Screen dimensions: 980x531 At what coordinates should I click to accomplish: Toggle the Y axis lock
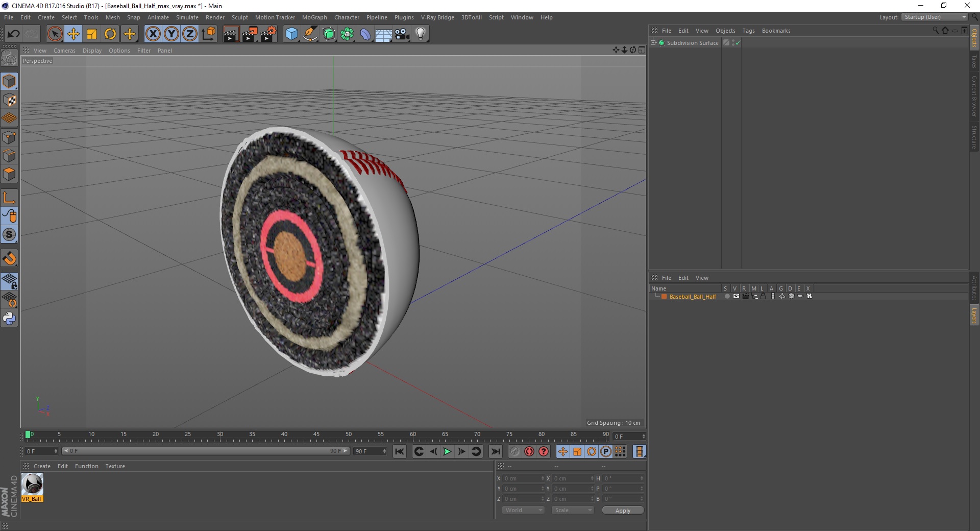pyautogui.click(x=171, y=34)
